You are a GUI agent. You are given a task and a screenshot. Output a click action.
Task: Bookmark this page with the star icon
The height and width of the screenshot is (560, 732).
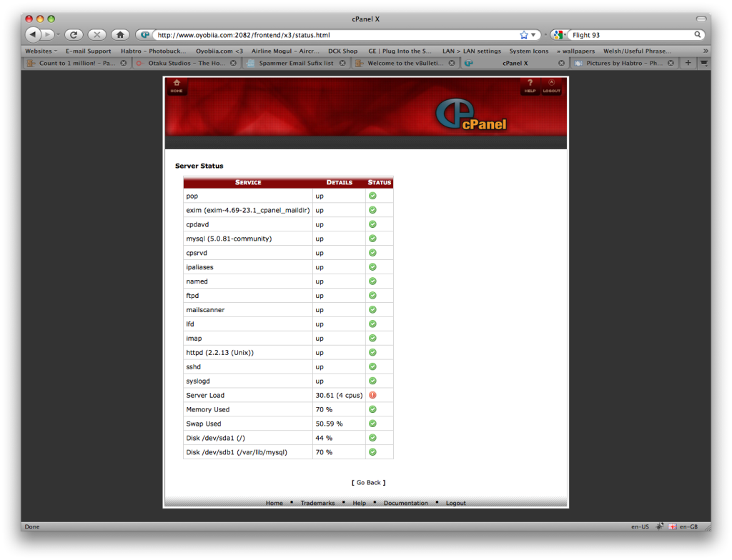(524, 35)
